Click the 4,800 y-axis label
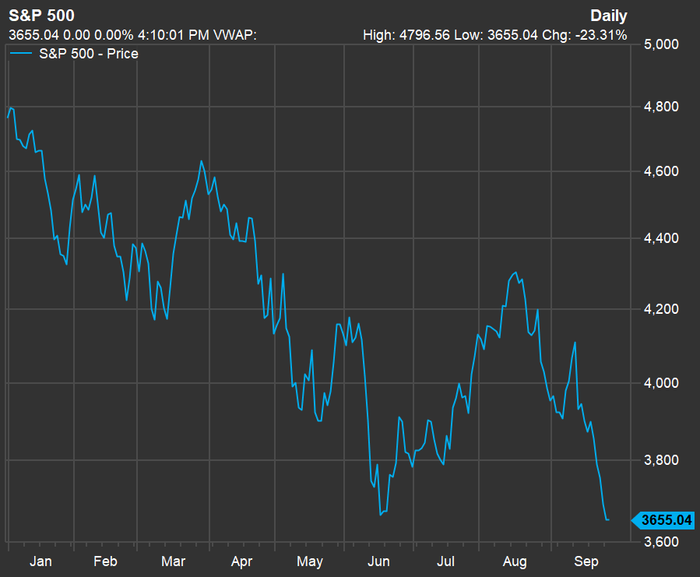Viewport: 700px width, 577px height. pyautogui.click(x=661, y=107)
